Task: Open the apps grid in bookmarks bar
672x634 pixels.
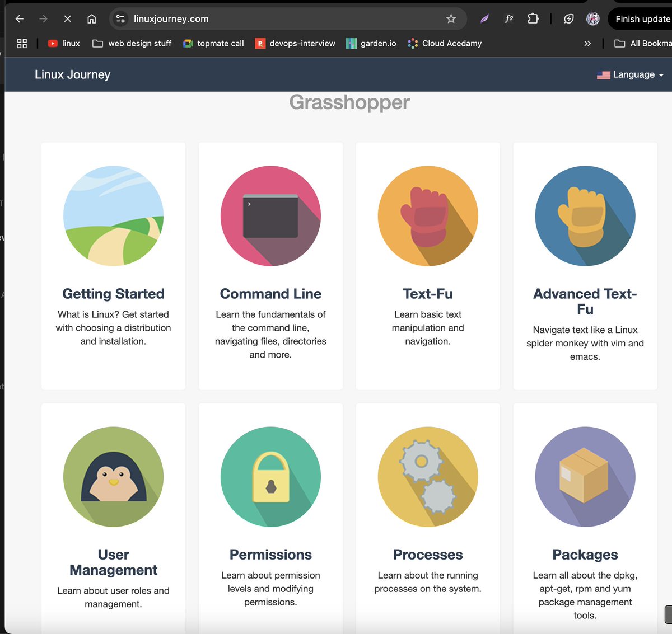Action: point(22,43)
